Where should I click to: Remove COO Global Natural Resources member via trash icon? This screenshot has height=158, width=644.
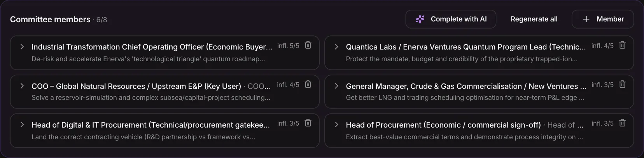coord(308,84)
